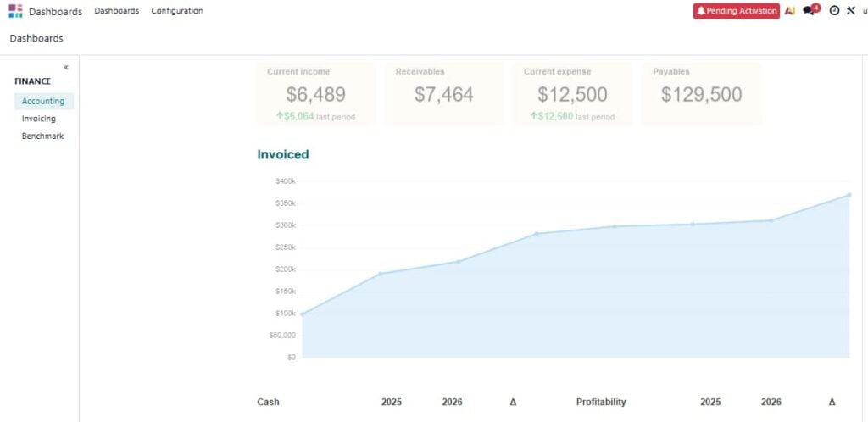Collapse the sidebar with double chevron
Screen dimensions: 868x422
pyautogui.click(x=66, y=67)
